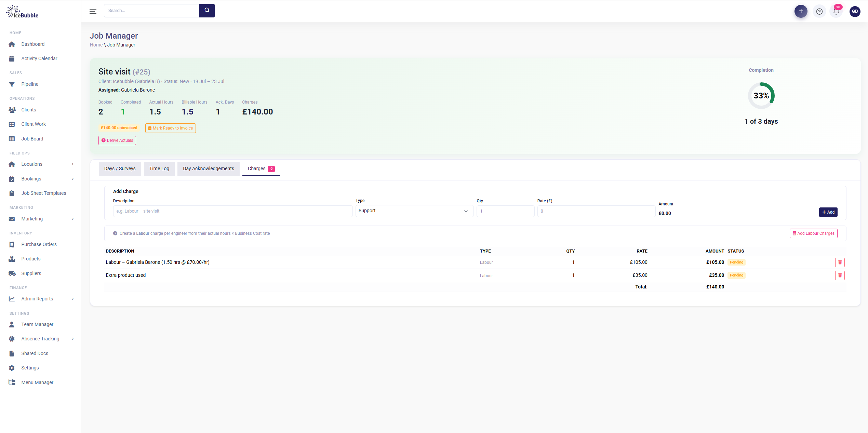
Task: Toggle the hamburger sidebar menu icon
Action: (93, 11)
